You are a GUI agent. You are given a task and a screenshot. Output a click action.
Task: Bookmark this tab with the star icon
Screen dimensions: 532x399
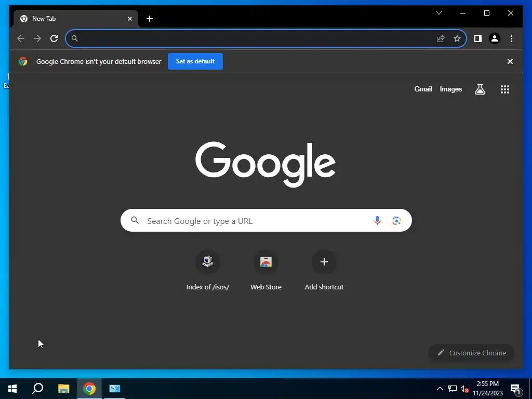(x=457, y=38)
